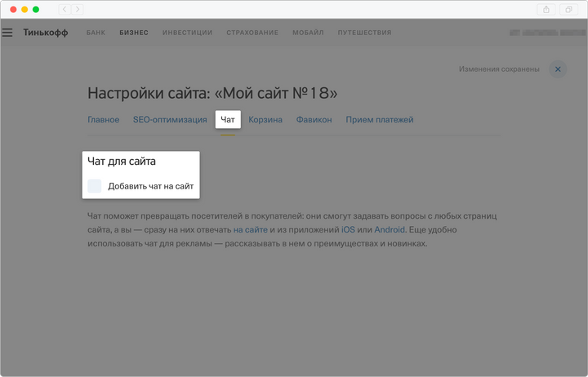Open the hamburger menu next to Тинькофф
The image size is (588, 377).
pyautogui.click(x=7, y=33)
